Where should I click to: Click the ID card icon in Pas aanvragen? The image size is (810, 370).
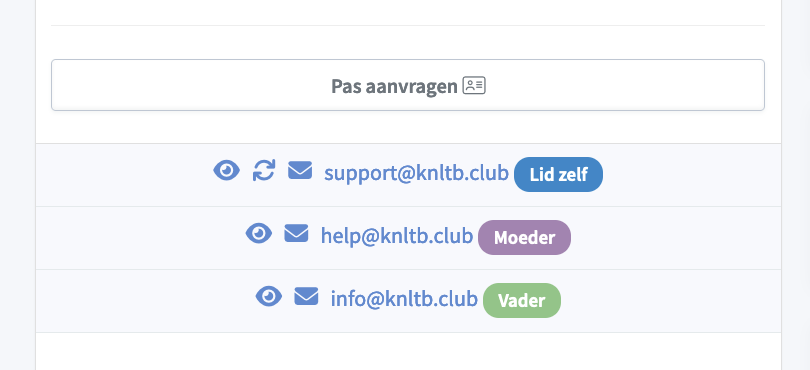pyautogui.click(x=474, y=85)
